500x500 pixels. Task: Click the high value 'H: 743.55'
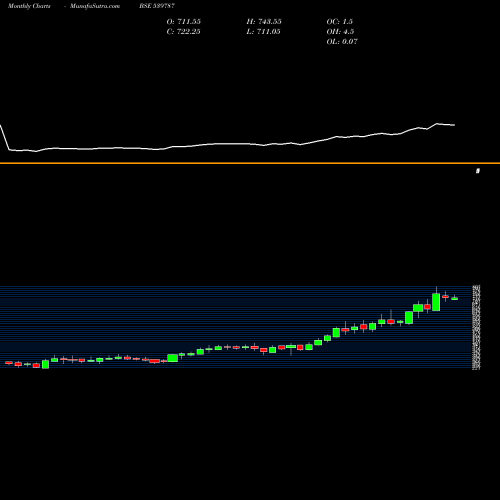(x=264, y=22)
